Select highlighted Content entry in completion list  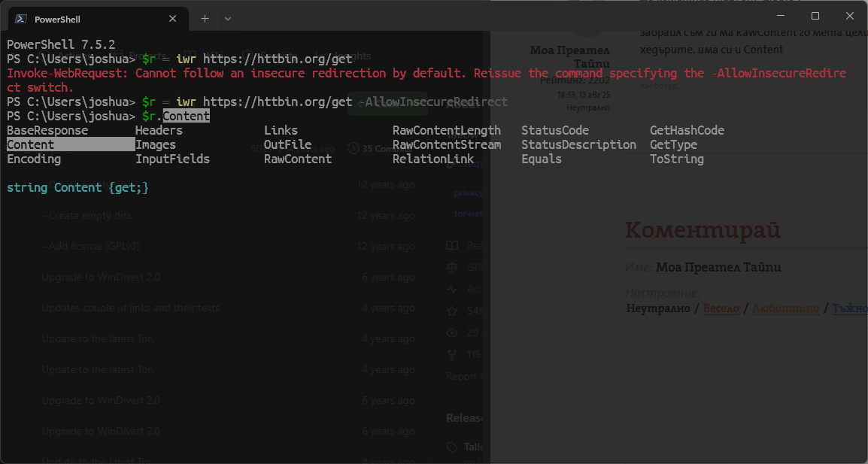(x=71, y=145)
